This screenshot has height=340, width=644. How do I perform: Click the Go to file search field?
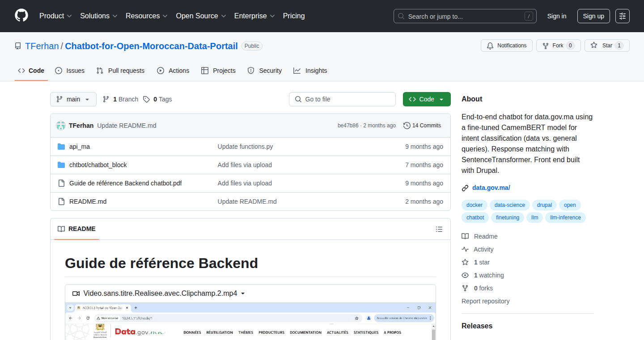pyautogui.click(x=342, y=99)
